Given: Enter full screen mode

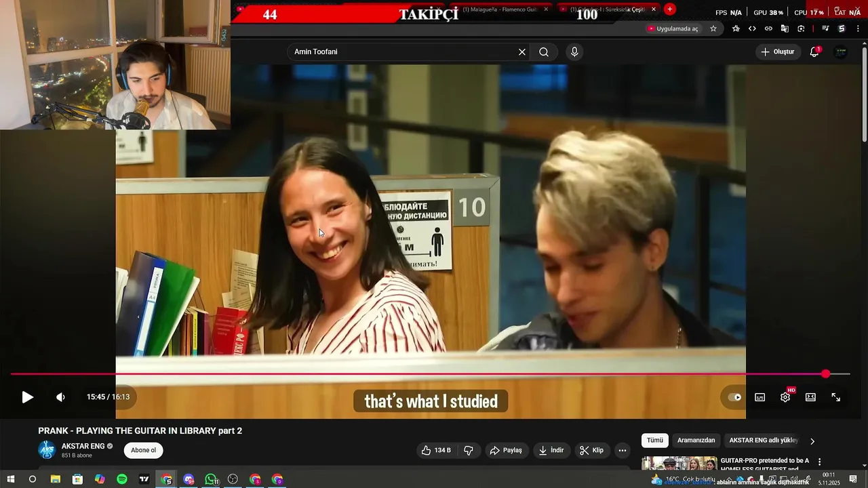Looking at the screenshot, I should click(x=836, y=397).
